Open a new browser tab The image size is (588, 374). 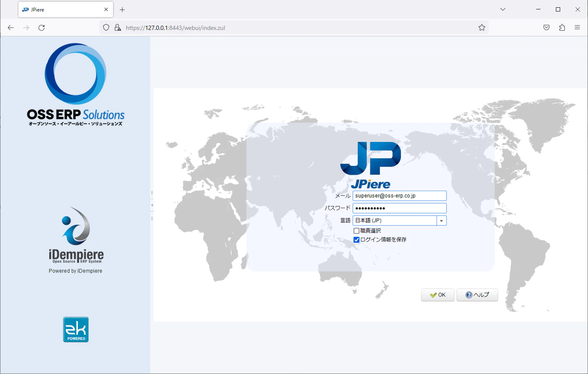[122, 9]
